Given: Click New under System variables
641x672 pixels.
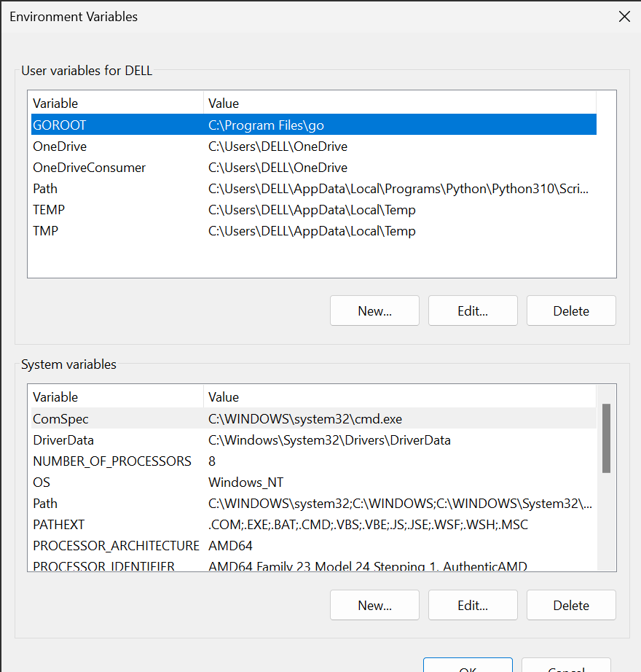Looking at the screenshot, I should [374, 605].
